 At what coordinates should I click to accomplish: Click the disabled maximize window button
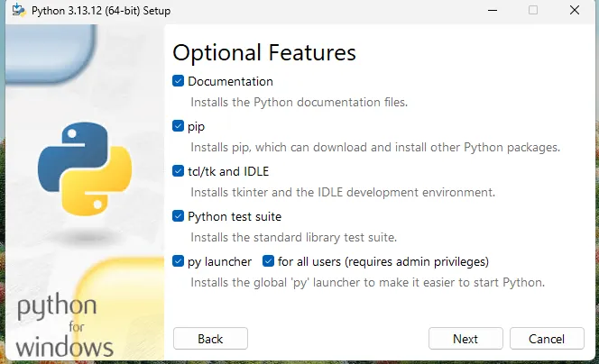tap(532, 11)
